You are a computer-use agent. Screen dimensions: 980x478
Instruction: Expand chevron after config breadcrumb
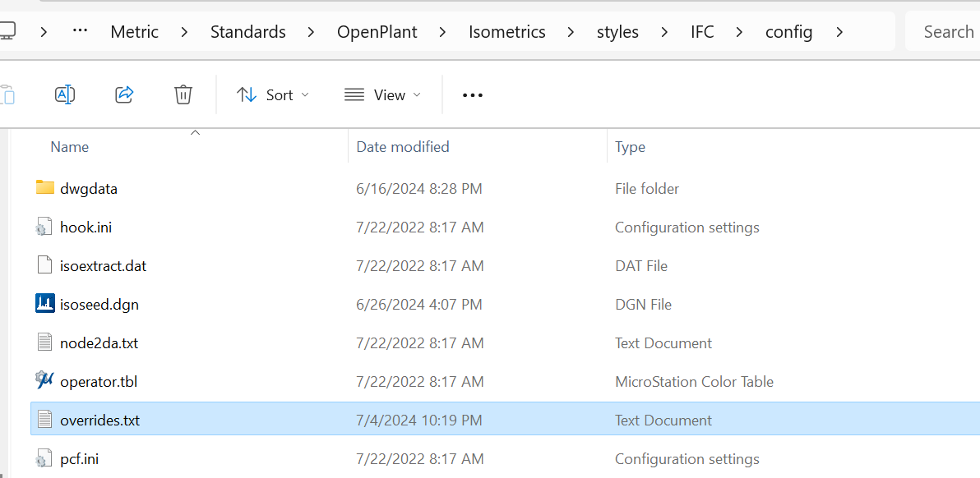pyautogui.click(x=839, y=31)
